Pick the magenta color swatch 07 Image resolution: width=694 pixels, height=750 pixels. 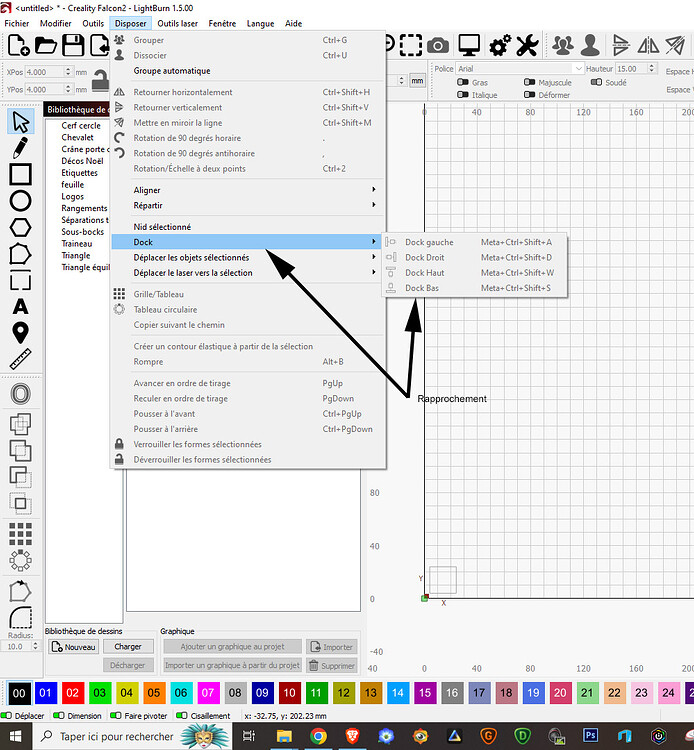[208, 693]
